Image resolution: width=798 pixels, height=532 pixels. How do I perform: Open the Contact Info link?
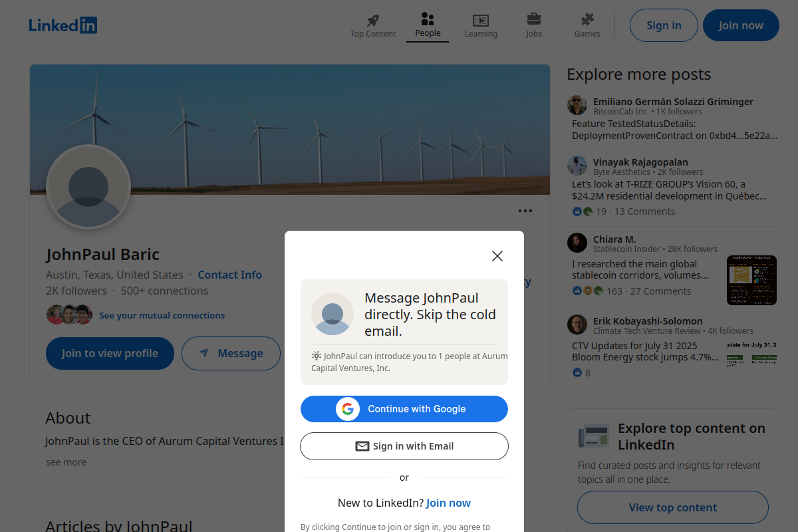click(229, 275)
